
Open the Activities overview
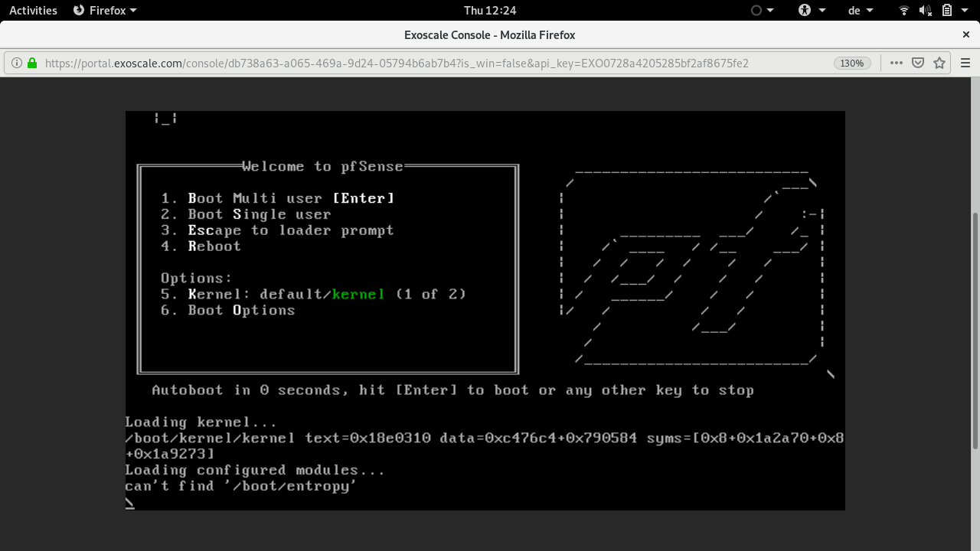[x=33, y=11]
